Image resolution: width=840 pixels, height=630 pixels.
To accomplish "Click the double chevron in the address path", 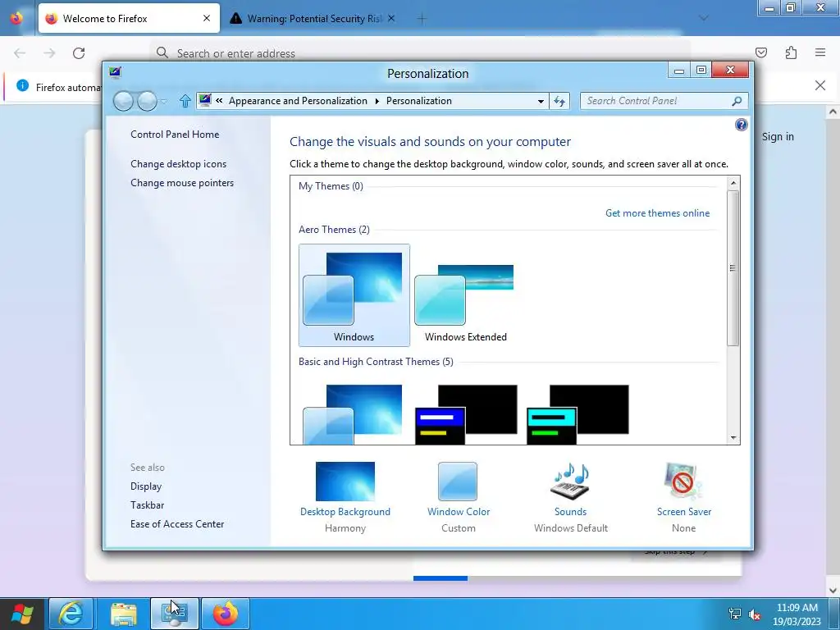I will [x=219, y=101].
